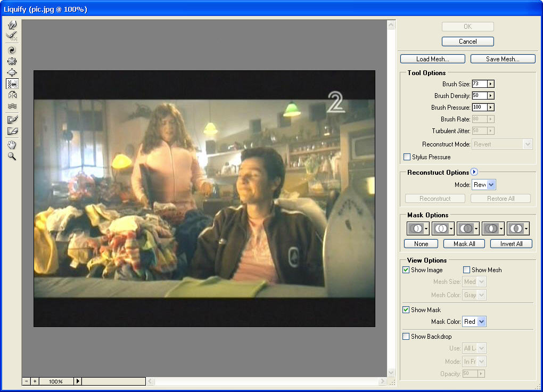Click the Load Mesh button
This screenshot has height=392, width=543.
[432, 59]
